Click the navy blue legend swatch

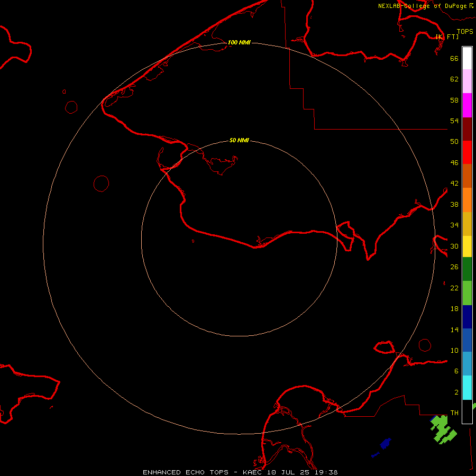(x=467, y=317)
